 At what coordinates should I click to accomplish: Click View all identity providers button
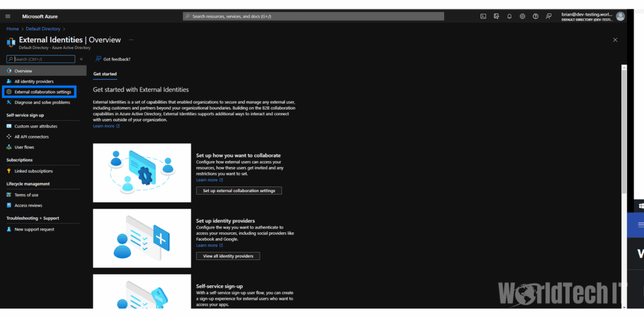tap(228, 256)
